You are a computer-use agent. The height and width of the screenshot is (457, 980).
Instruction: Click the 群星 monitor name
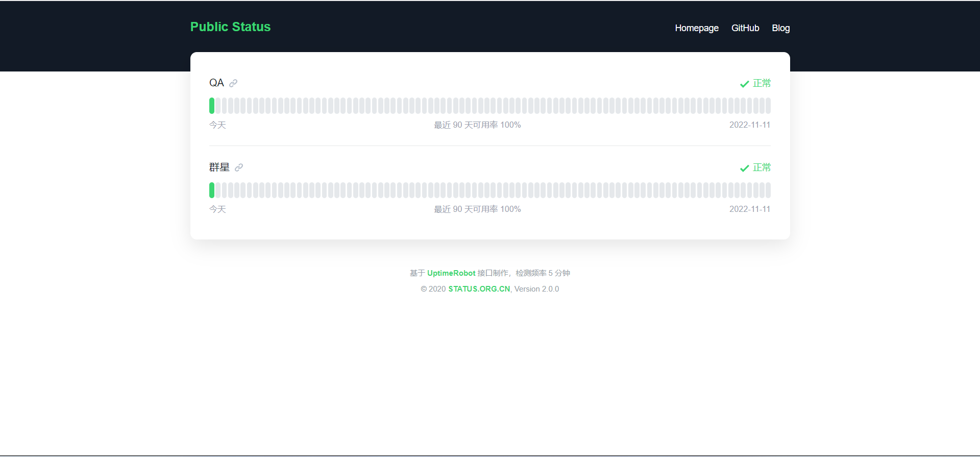[219, 167]
